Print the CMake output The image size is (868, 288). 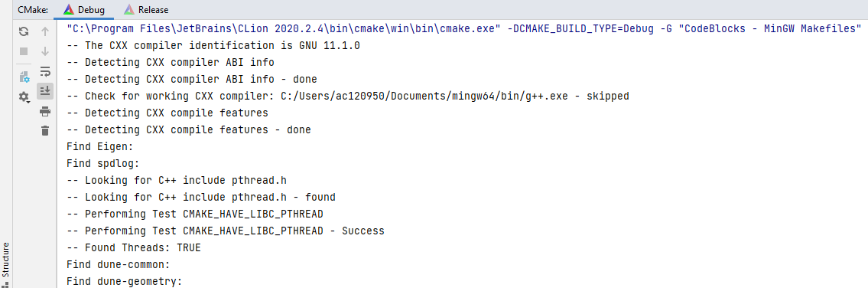pyautogui.click(x=45, y=112)
